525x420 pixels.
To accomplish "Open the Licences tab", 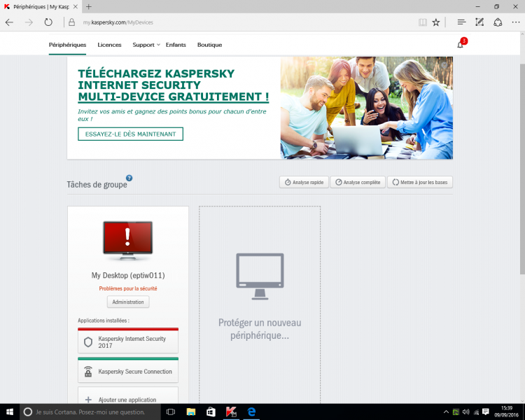I will point(109,45).
